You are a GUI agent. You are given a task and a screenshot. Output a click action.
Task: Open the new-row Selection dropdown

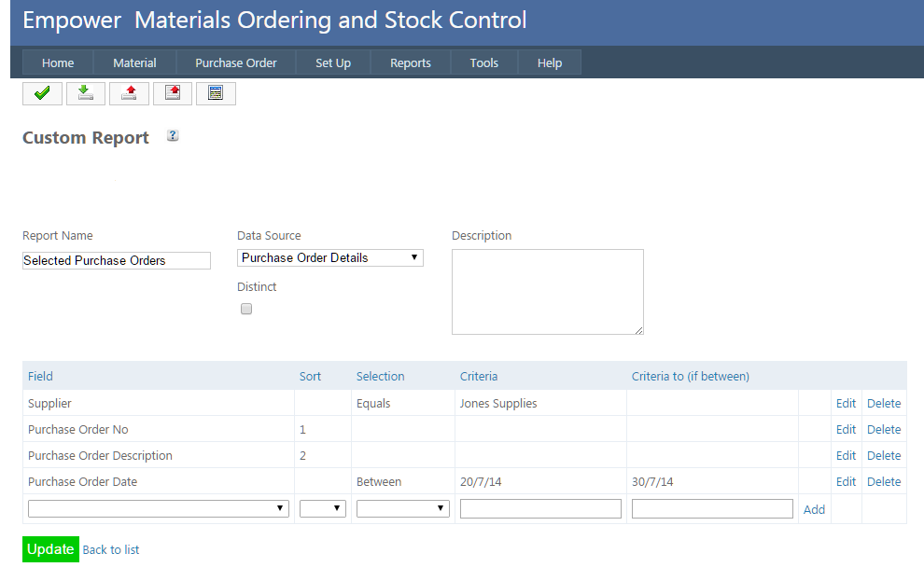(402, 508)
